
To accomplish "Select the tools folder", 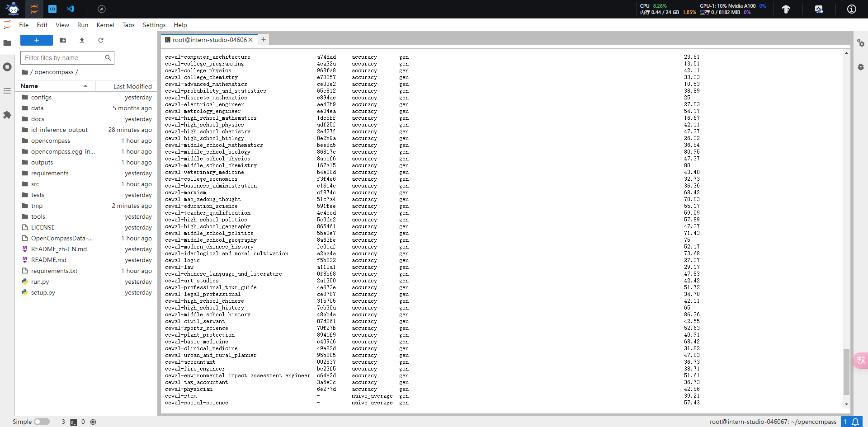I will [87, 216].
